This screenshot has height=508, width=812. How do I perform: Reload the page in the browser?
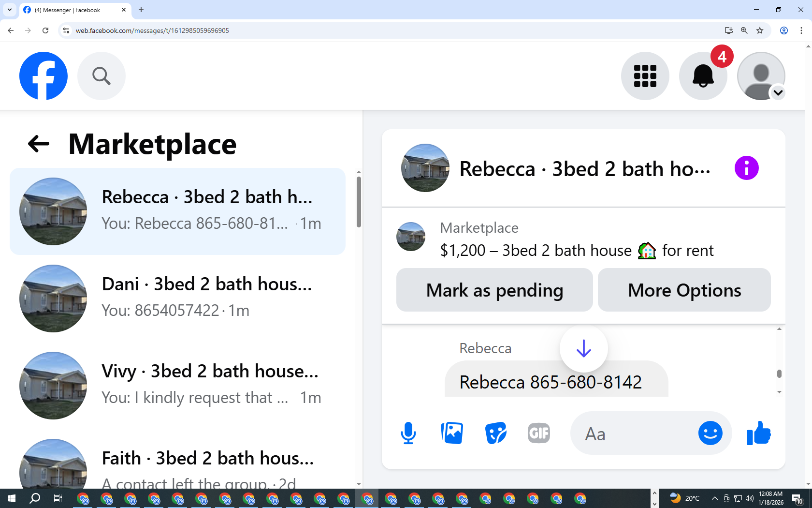(45, 30)
